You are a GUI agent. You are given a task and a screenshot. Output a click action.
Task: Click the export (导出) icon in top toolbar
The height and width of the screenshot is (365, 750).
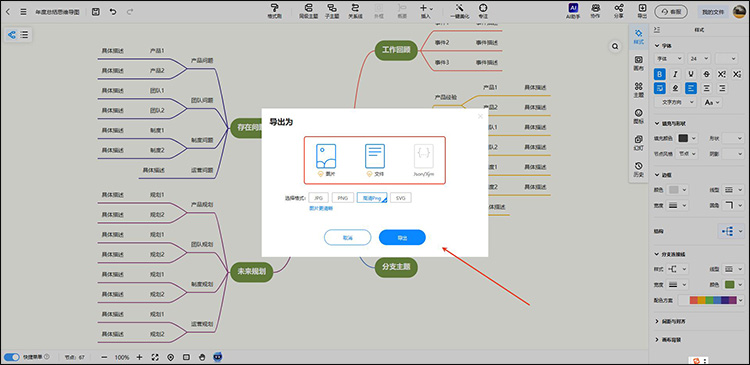(x=642, y=11)
